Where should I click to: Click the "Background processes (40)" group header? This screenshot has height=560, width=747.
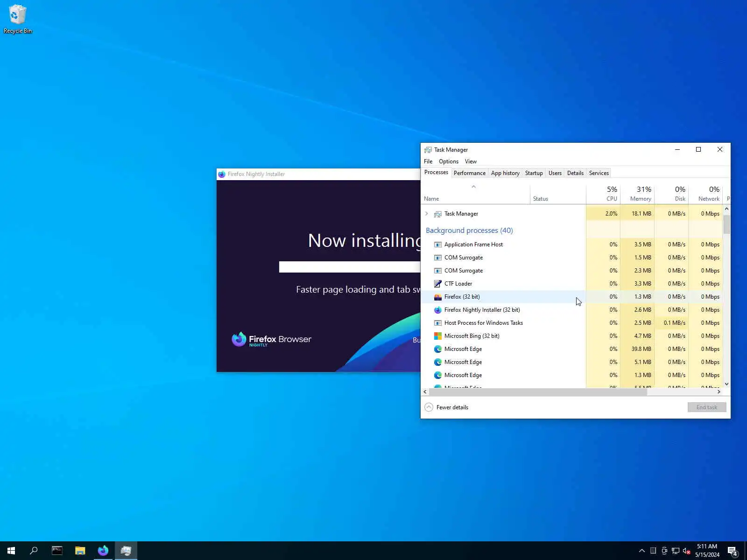[x=469, y=231]
